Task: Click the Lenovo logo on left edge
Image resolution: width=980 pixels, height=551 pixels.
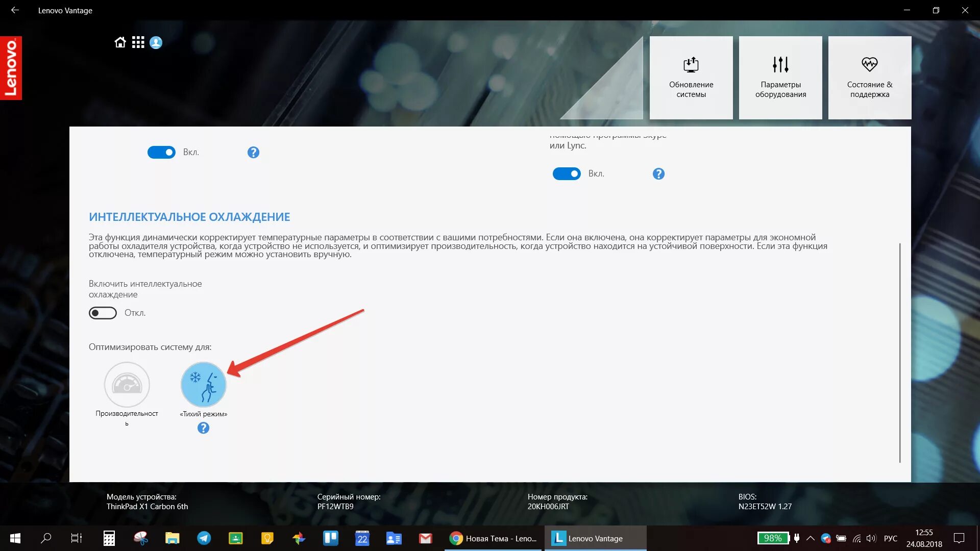Action: point(11,68)
